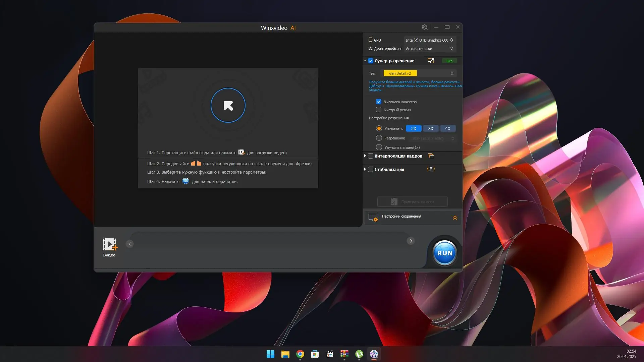
Task: Expand Настройки сохранения with the double chevron
Action: pyautogui.click(x=455, y=218)
